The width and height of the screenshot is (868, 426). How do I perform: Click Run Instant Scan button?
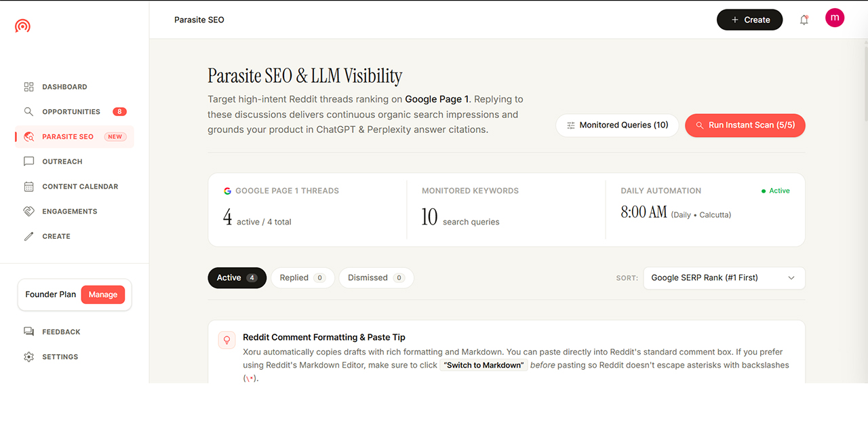click(745, 125)
